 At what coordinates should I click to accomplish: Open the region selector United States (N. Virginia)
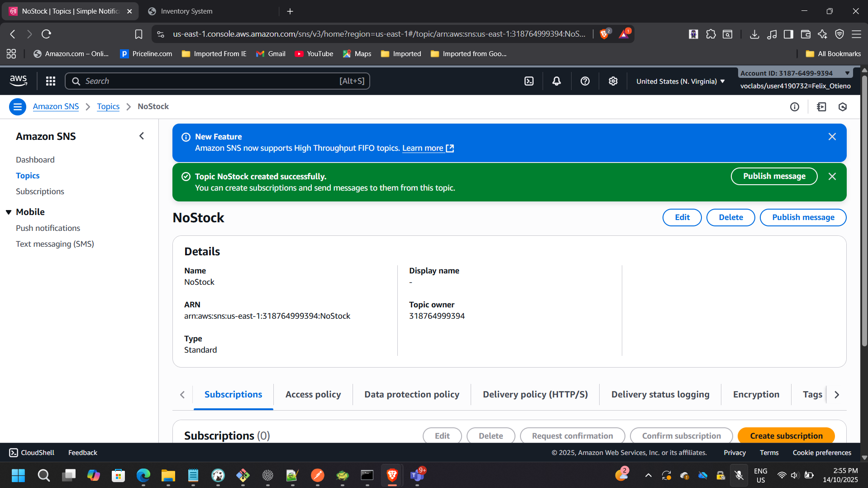(x=679, y=81)
